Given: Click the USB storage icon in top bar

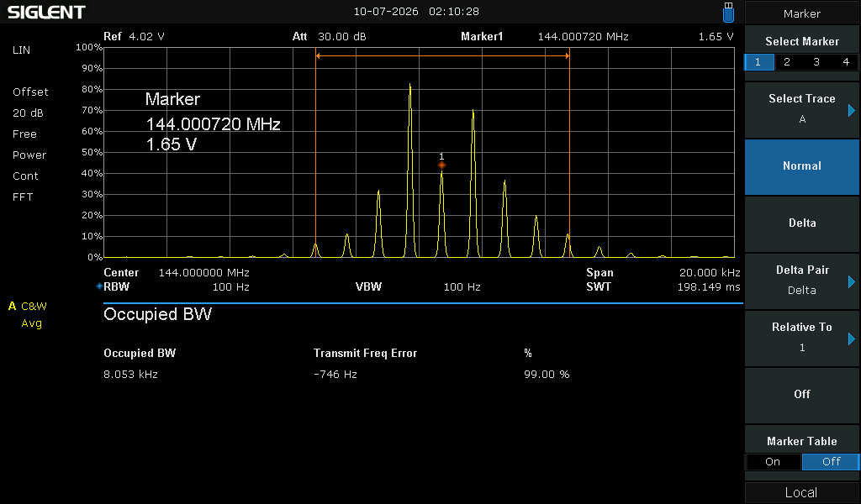Looking at the screenshot, I should [x=728, y=12].
